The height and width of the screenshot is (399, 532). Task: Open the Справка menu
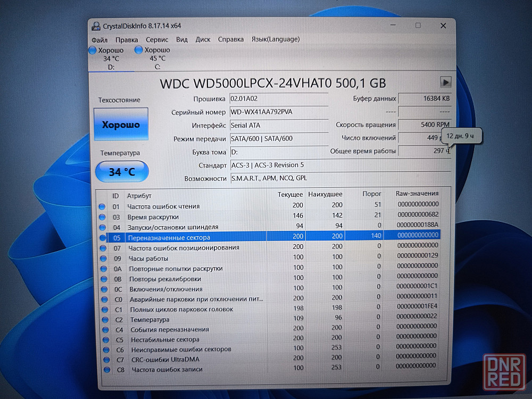(x=231, y=39)
